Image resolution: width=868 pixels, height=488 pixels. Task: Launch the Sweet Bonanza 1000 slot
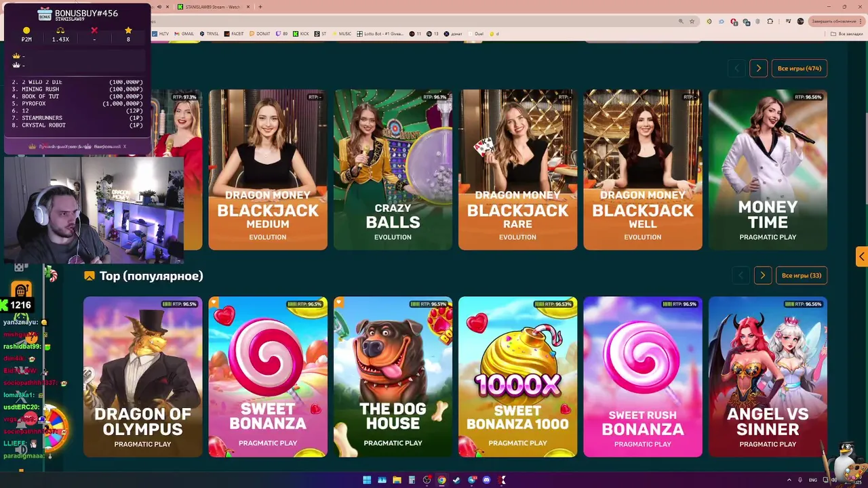pos(517,377)
